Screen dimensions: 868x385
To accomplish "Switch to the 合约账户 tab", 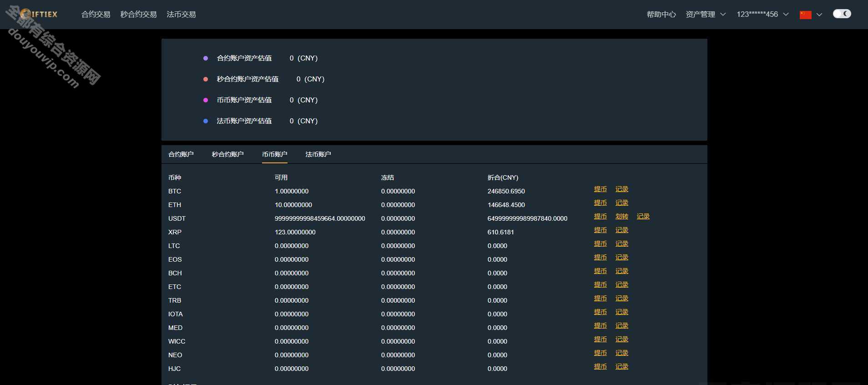I will pos(181,154).
